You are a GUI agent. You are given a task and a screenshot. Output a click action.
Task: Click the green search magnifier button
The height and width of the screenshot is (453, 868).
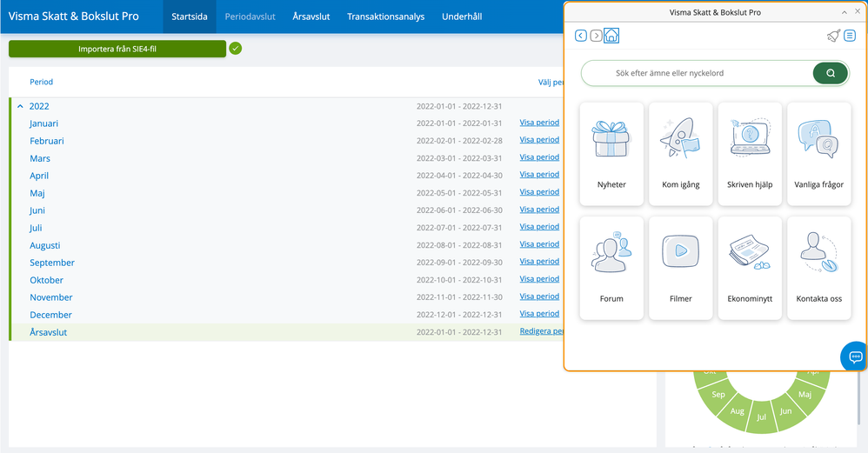pyautogui.click(x=830, y=73)
